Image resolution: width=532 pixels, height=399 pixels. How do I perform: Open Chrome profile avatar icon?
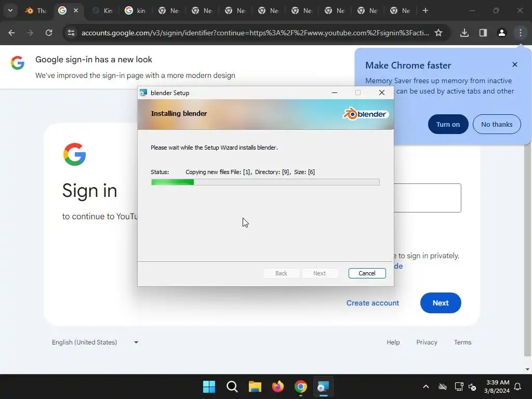[502, 33]
